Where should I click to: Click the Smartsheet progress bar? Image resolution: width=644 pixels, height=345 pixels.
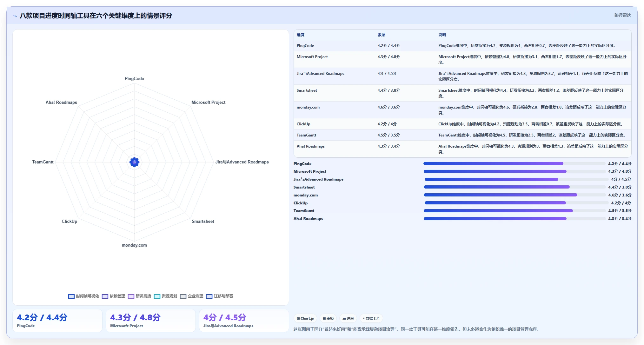tap(515, 187)
